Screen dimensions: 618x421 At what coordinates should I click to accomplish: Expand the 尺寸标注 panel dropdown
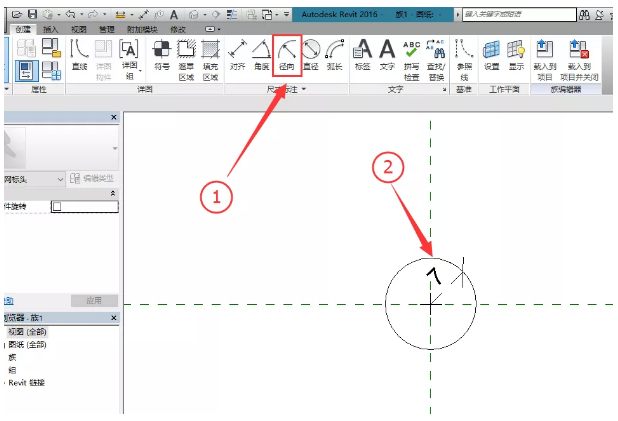click(x=305, y=90)
